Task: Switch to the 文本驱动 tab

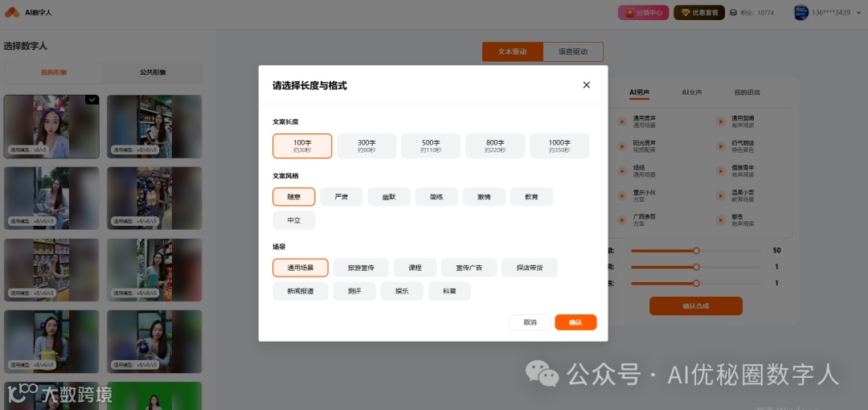Action: (x=512, y=51)
